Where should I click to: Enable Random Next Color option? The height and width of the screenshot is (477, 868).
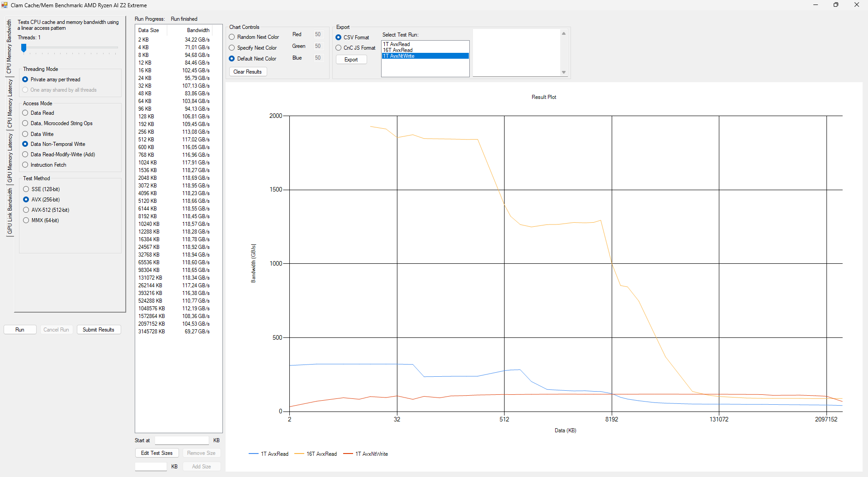[x=232, y=37]
